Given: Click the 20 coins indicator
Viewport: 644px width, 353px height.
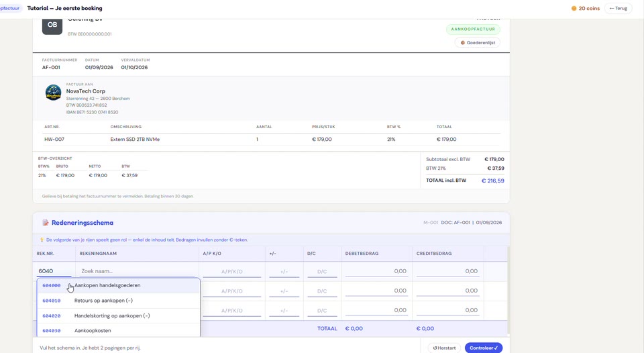Looking at the screenshot, I should click(x=586, y=8).
